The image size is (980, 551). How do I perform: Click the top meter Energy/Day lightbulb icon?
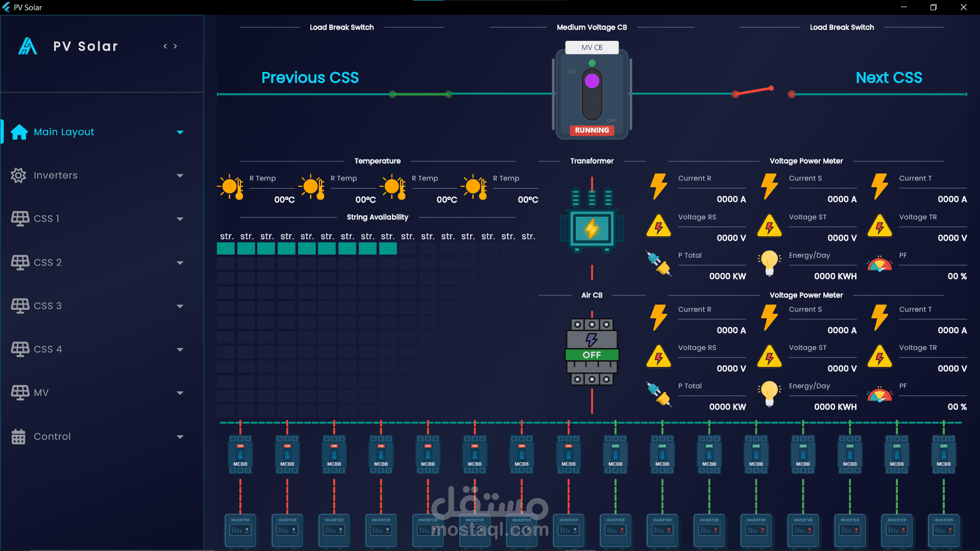[769, 263]
